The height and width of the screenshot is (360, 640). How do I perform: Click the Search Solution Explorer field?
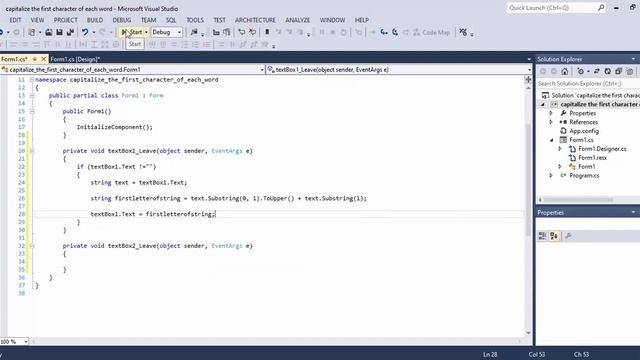[x=587, y=83]
